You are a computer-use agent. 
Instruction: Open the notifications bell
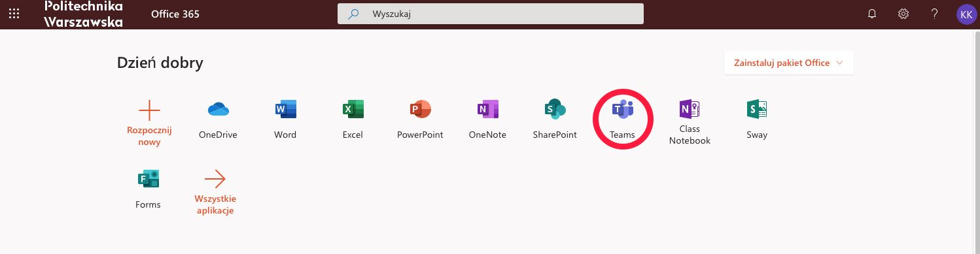[871, 14]
